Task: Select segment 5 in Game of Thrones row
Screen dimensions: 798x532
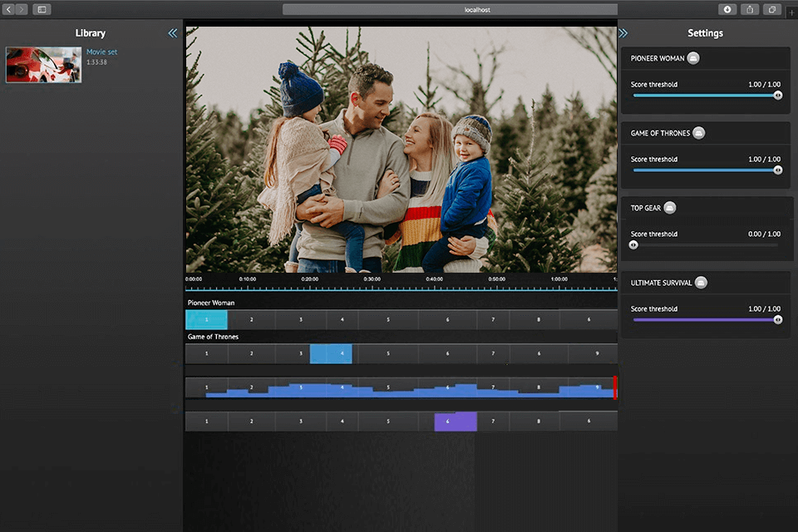Action: [x=388, y=353]
